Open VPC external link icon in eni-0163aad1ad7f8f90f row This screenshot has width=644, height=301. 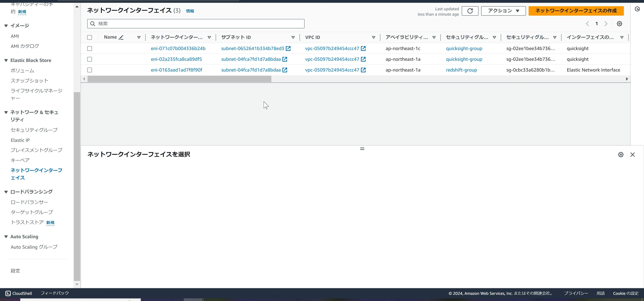point(363,70)
